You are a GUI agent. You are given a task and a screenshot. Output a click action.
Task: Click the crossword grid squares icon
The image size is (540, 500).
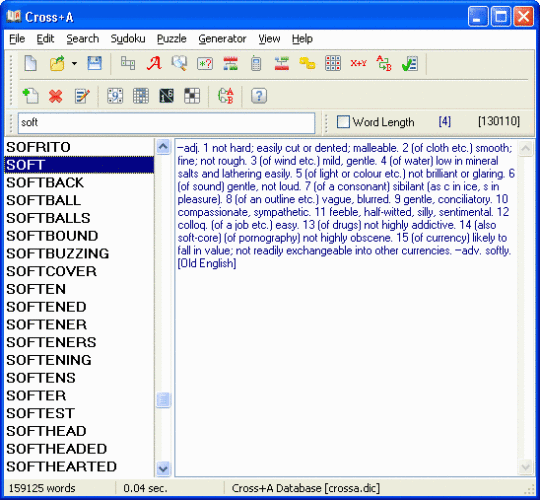point(128,63)
